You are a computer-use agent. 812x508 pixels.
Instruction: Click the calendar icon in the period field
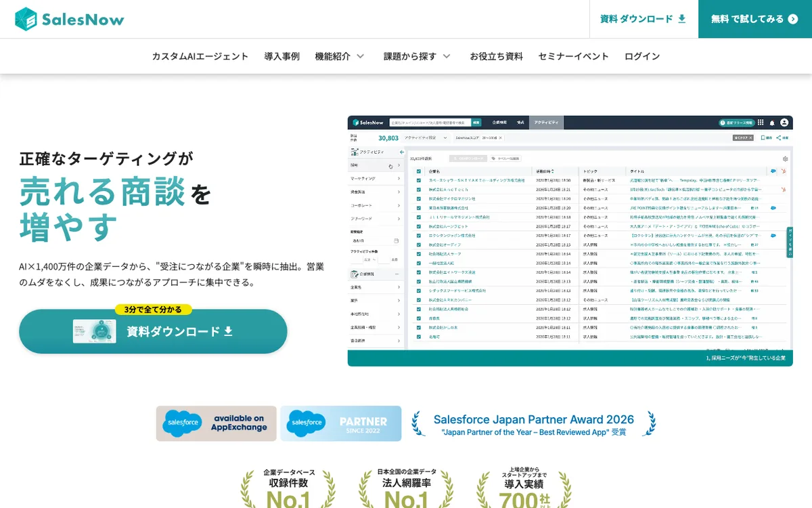(397, 240)
